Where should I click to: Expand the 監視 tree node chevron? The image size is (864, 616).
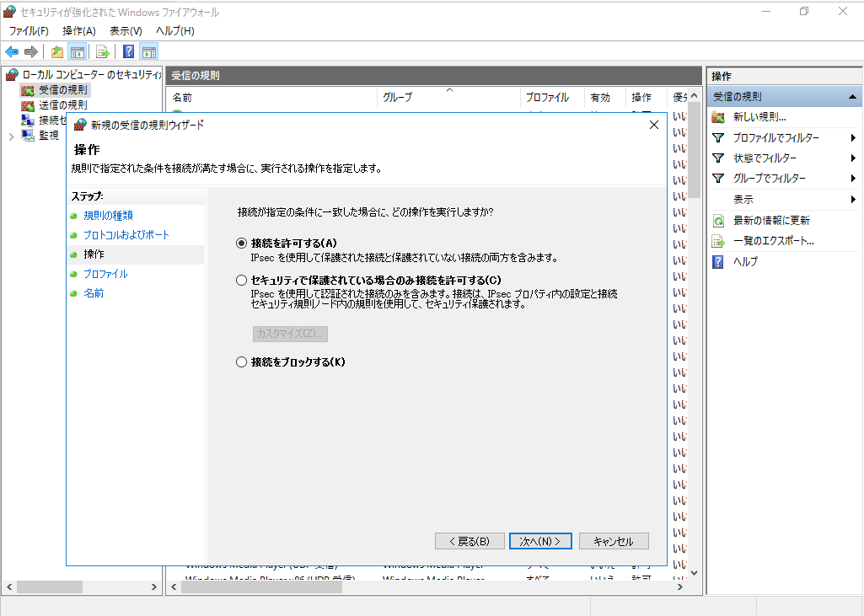[11, 136]
